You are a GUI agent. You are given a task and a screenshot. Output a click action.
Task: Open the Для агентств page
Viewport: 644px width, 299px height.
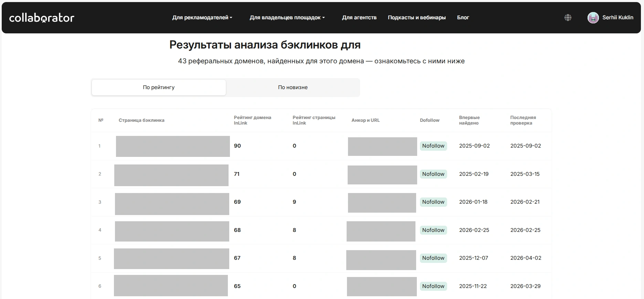tap(359, 18)
